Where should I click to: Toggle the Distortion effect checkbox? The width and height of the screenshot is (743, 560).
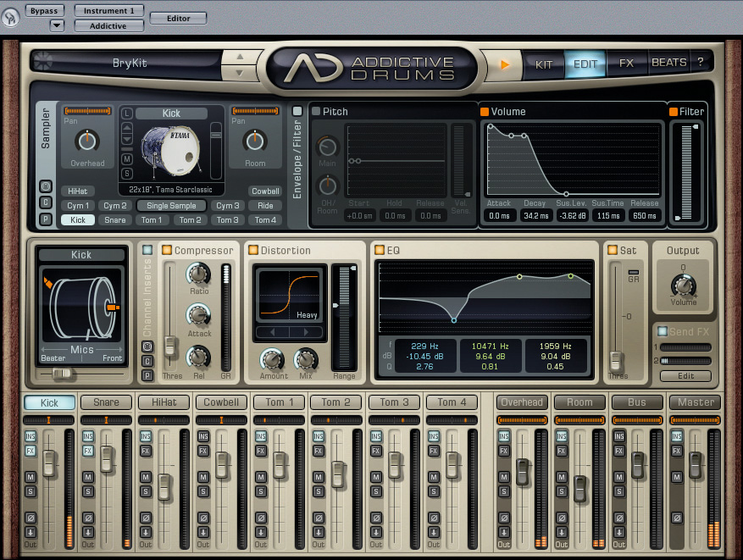point(253,250)
